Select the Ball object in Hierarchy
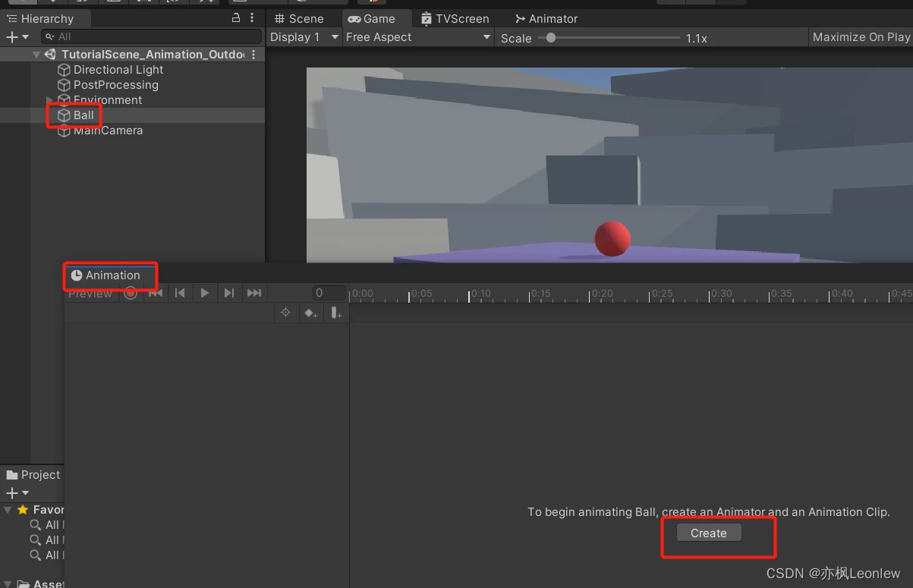Screen dimensions: 913x588 click(x=83, y=115)
